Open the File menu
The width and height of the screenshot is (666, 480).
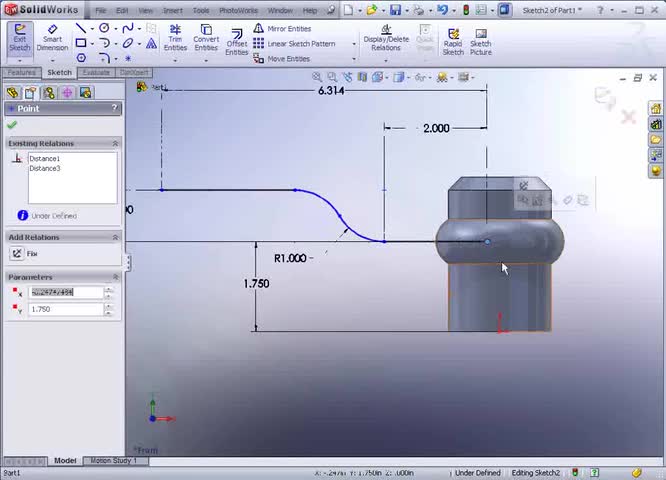(x=101, y=10)
